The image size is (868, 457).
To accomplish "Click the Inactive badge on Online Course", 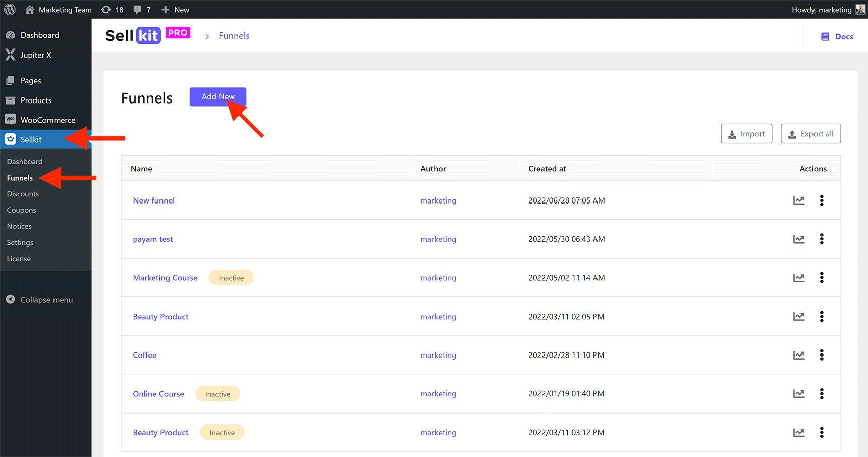I will [218, 394].
